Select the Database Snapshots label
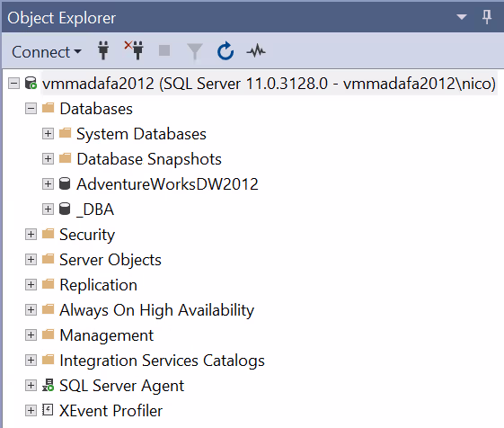 coord(149,159)
